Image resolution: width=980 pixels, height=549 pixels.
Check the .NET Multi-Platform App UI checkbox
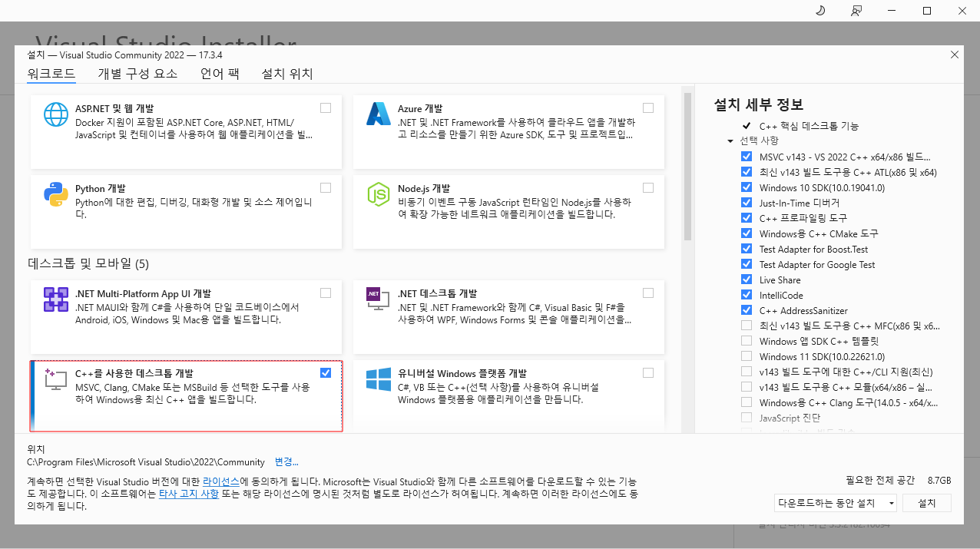[x=326, y=293]
